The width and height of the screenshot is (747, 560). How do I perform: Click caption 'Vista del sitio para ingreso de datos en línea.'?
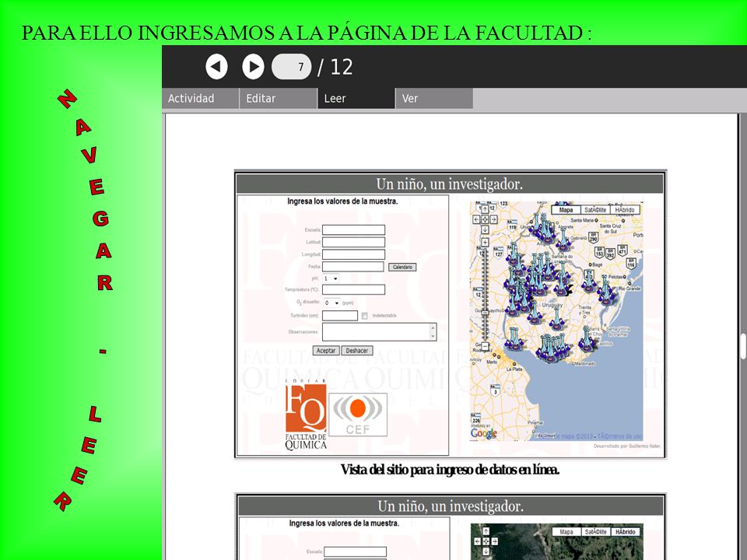[x=450, y=470]
